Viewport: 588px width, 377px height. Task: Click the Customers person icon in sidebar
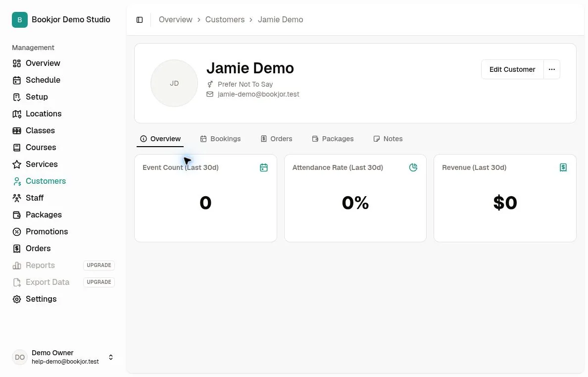[x=16, y=181]
